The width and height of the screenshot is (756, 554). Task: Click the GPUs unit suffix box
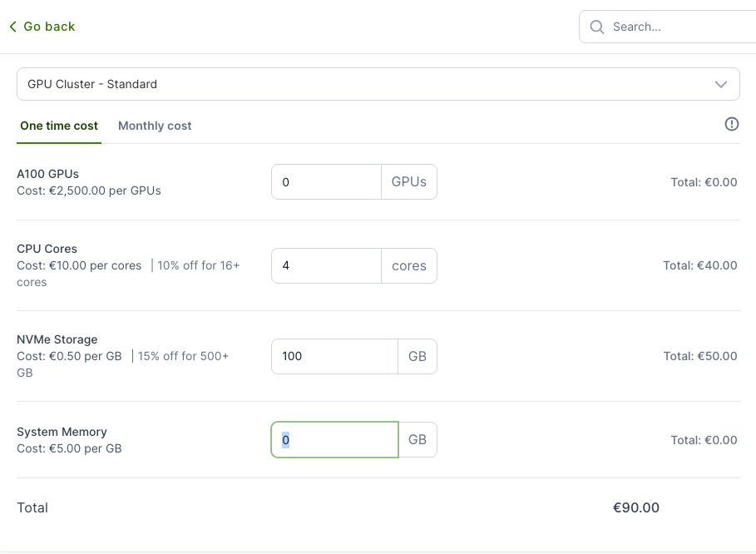tap(409, 182)
